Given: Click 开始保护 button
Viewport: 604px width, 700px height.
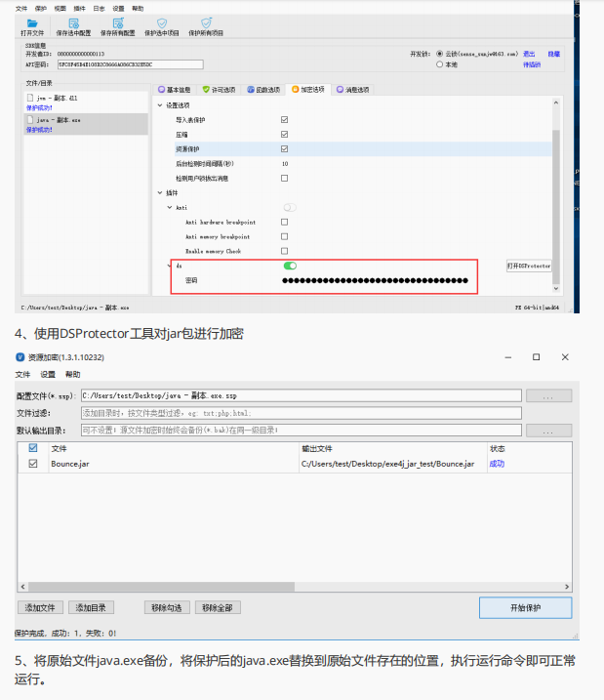Looking at the screenshot, I should point(526,607).
